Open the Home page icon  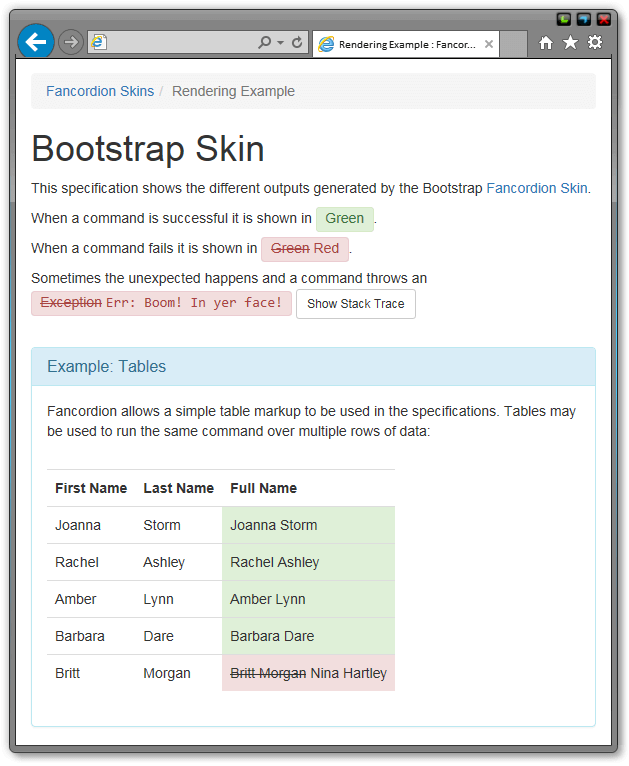[546, 43]
